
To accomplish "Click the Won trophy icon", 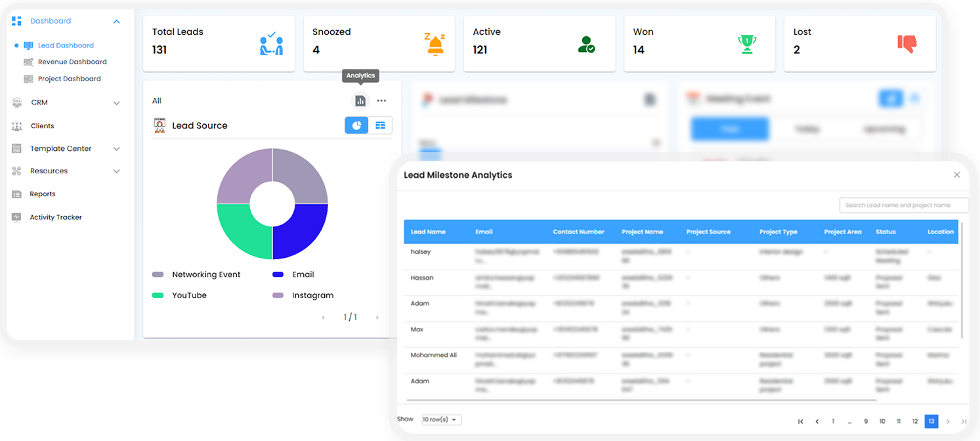I will [747, 44].
